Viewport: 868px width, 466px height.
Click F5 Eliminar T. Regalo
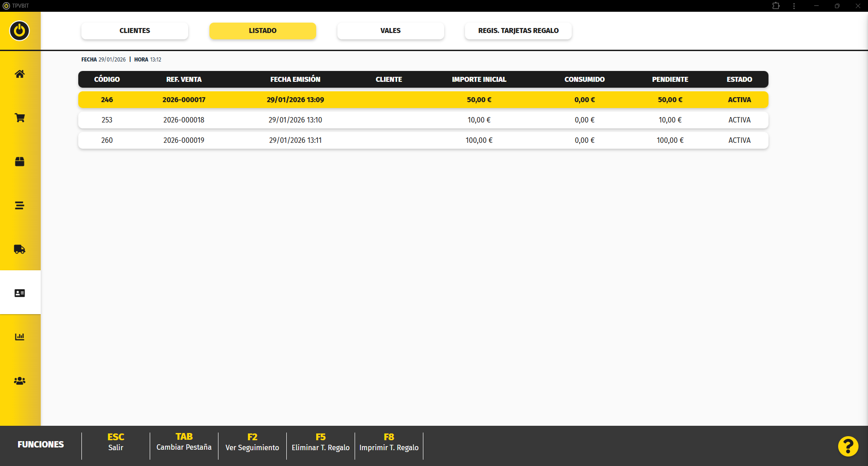pyautogui.click(x=321, y=442)
